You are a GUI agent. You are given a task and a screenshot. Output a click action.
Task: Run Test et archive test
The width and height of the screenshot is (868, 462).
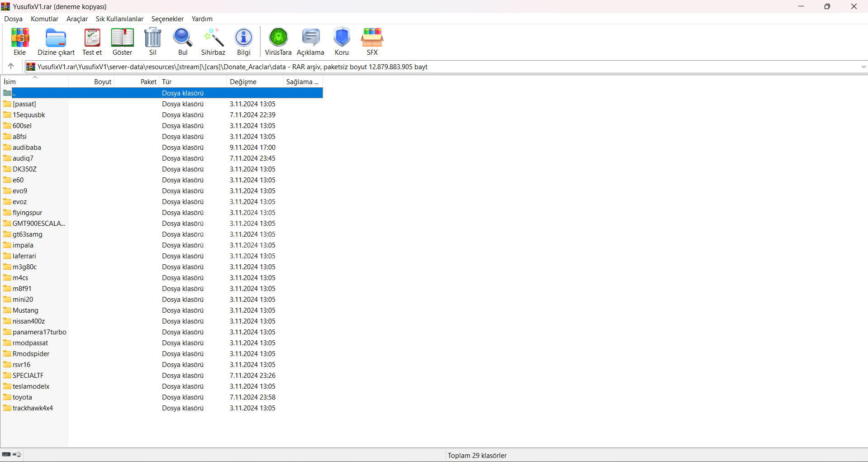(92, 42)
